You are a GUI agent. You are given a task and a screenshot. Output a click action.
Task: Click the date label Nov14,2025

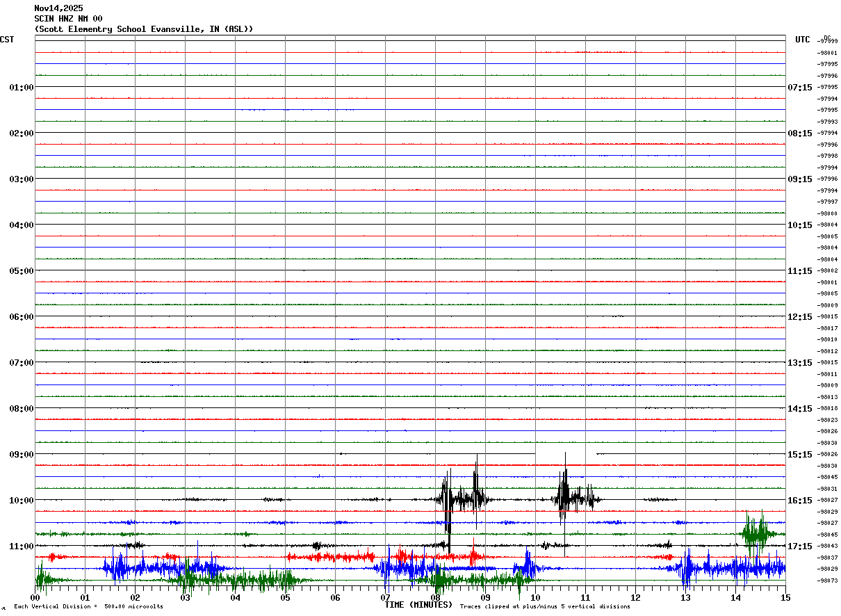(58, 8)
